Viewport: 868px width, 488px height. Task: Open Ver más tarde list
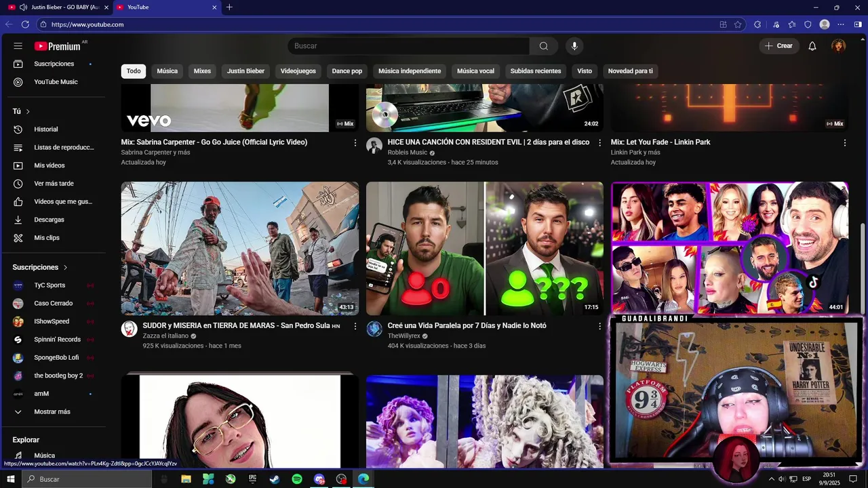53,184
